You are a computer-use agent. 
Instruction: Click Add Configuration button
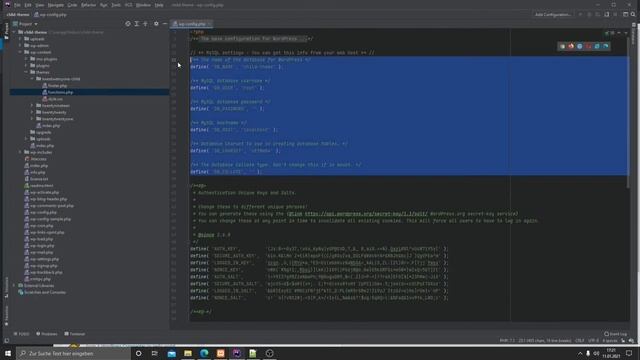(553, 14)
